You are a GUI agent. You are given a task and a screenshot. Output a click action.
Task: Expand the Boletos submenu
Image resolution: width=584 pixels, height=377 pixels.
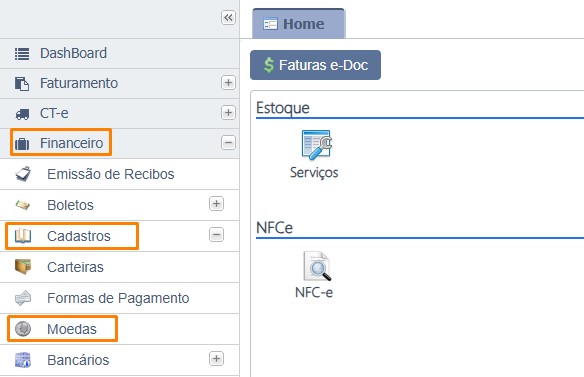(x=216, y=204)
